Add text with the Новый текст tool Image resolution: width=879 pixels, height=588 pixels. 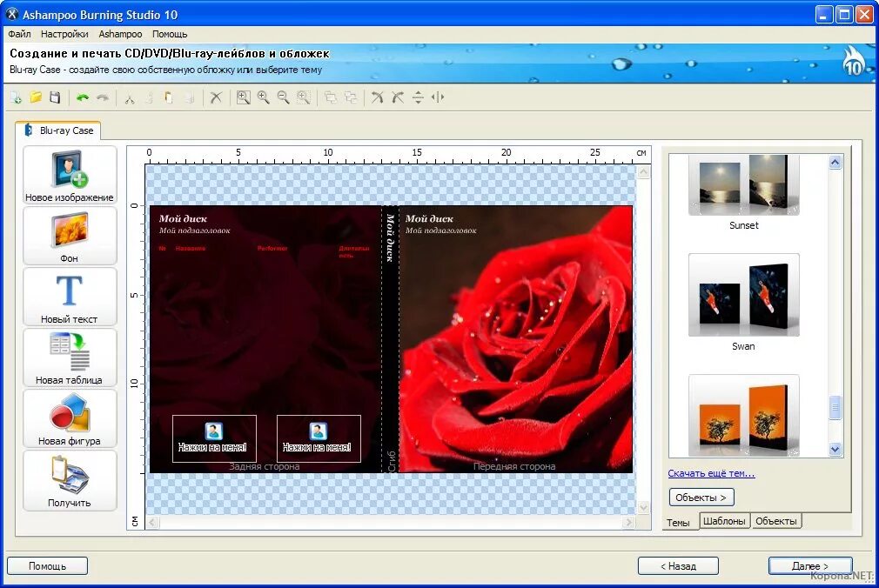click(70, 296)
